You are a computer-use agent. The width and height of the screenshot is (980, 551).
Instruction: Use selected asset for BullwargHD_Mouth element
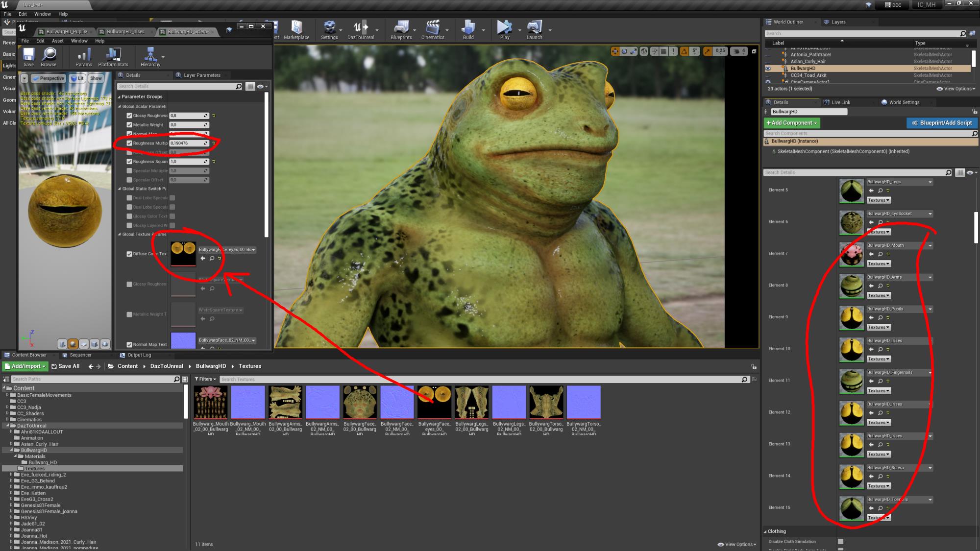click(x=871, y=254)
